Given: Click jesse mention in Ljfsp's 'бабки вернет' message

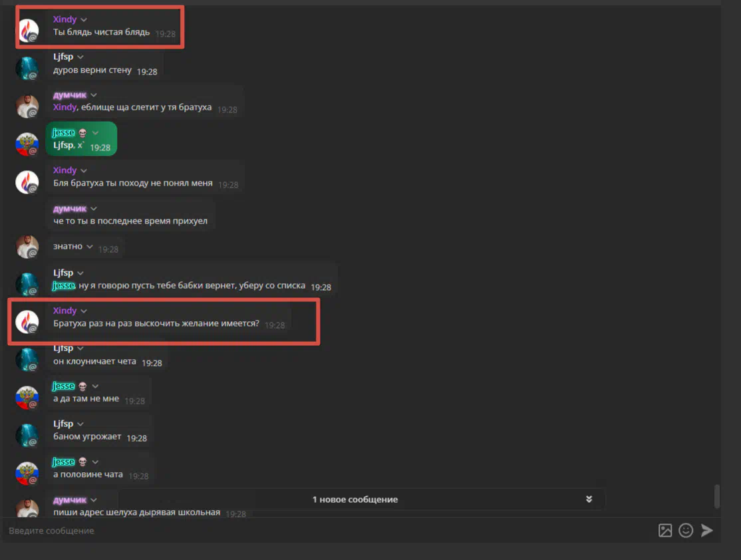Looking at the screenshot, I should point(63,285).
